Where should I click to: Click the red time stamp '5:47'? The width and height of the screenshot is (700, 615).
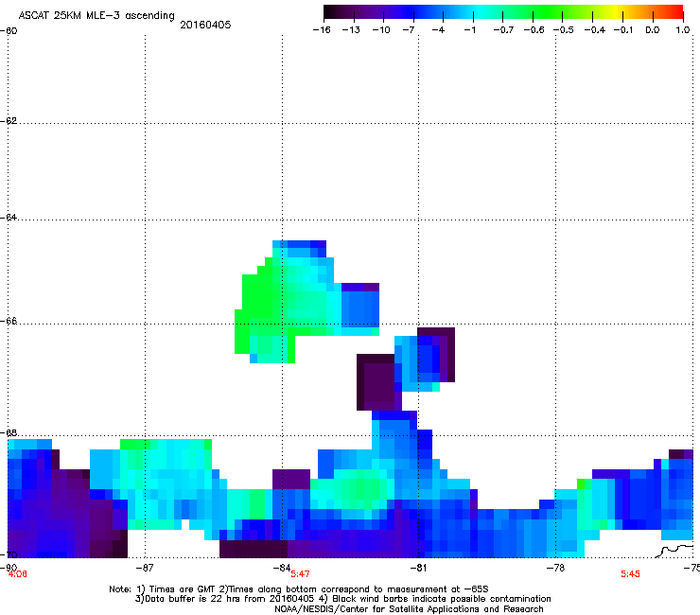[300, 574]
